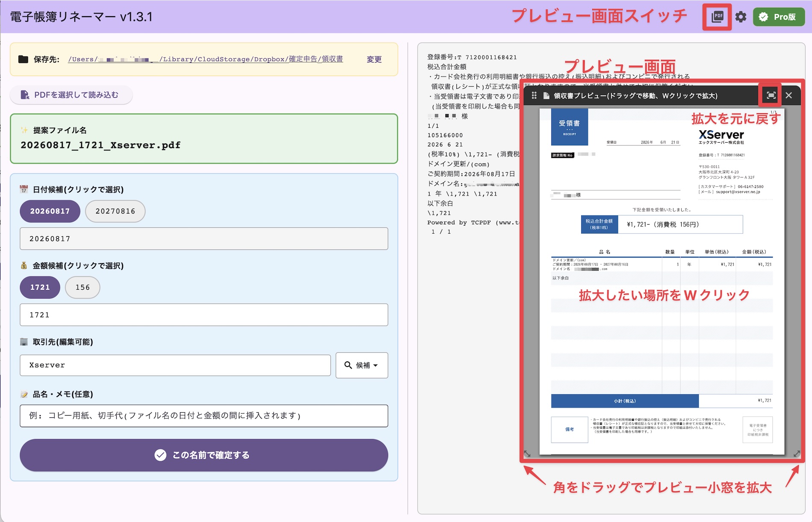Open the 候補 vendor candidates dropdown
Screen dimensions: 812x522
pyautogui.click(x=362, y=365)
